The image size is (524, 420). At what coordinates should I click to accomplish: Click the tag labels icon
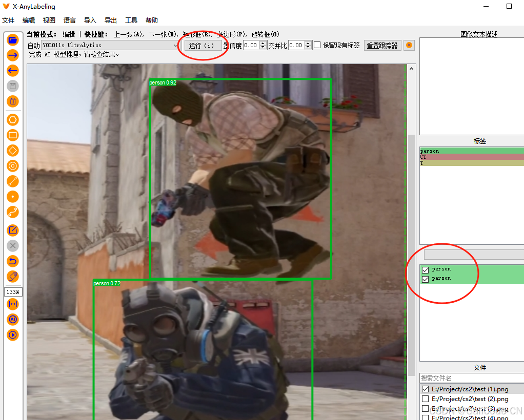tap(13, 277)
